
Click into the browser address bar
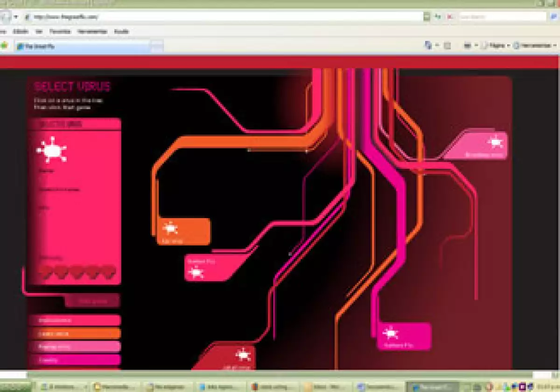pos(224,17)
